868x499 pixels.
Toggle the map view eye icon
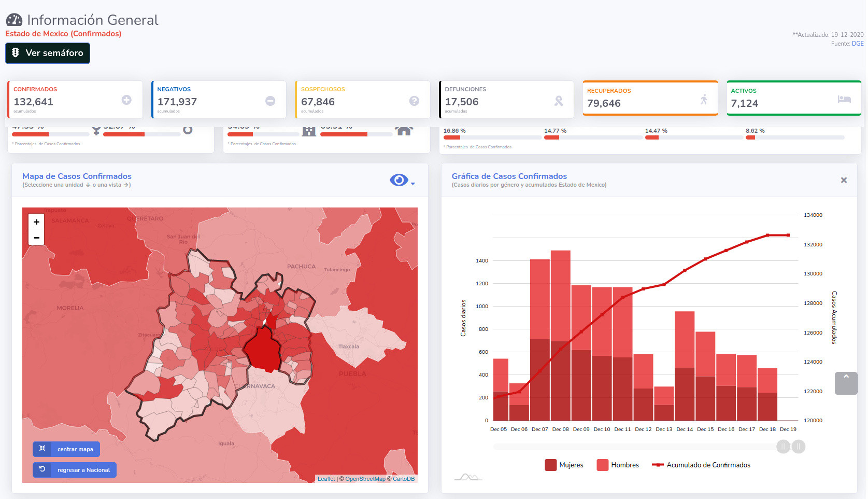pos(399,180)
